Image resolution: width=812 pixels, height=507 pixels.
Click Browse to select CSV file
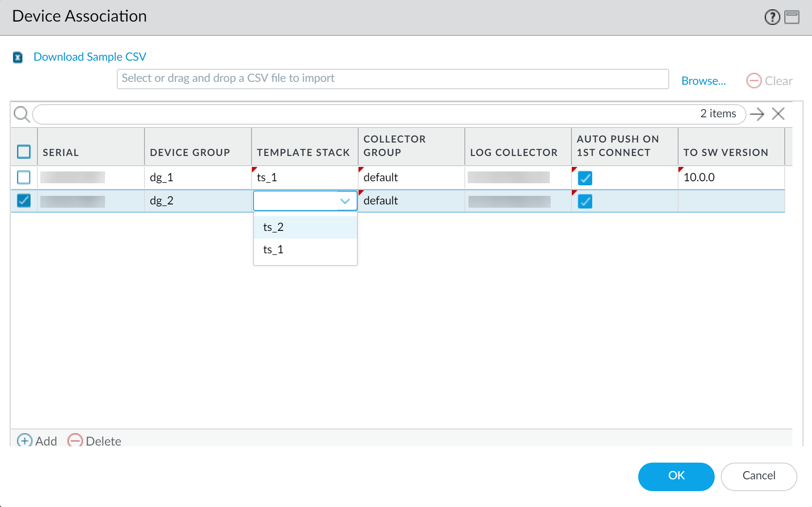(x=703, y=81)
